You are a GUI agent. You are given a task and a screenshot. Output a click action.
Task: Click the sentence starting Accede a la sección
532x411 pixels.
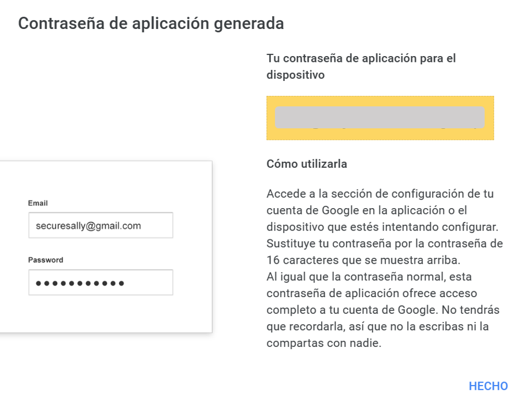coord(382,210)
